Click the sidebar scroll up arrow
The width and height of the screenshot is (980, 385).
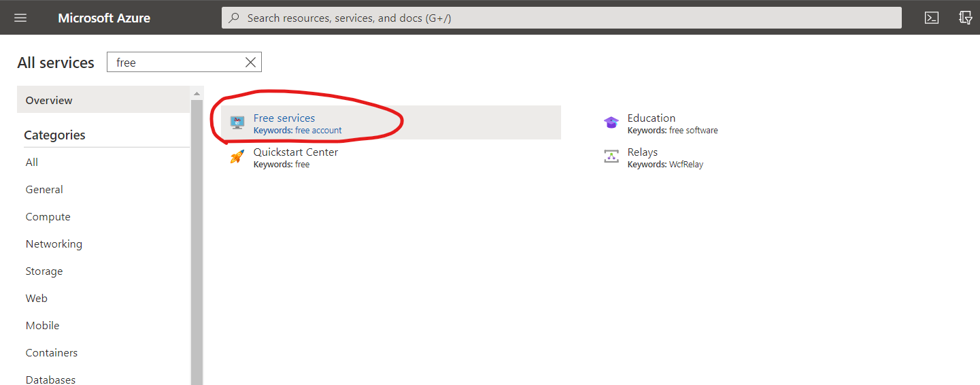pos(197,93)
